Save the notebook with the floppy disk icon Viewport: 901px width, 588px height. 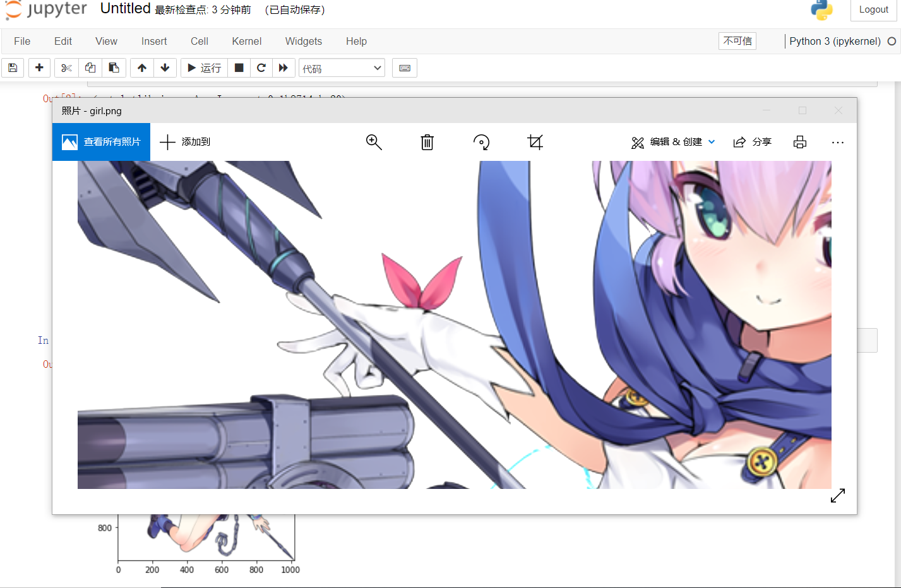tap(13, 68)
